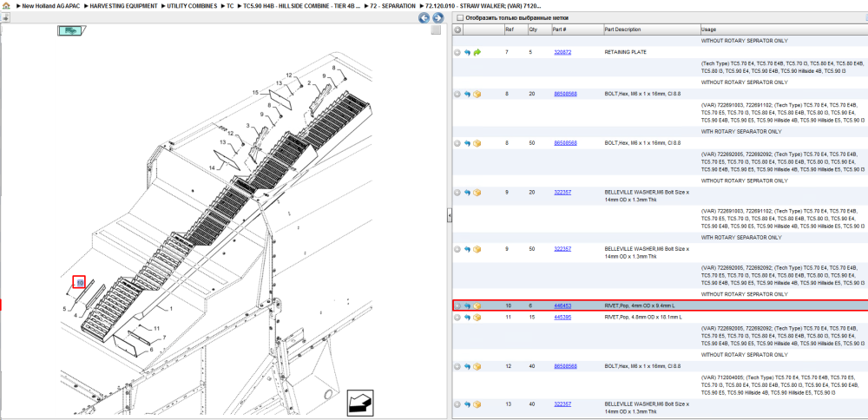
Task: Open part number link 446453
Action: point(562,305)
